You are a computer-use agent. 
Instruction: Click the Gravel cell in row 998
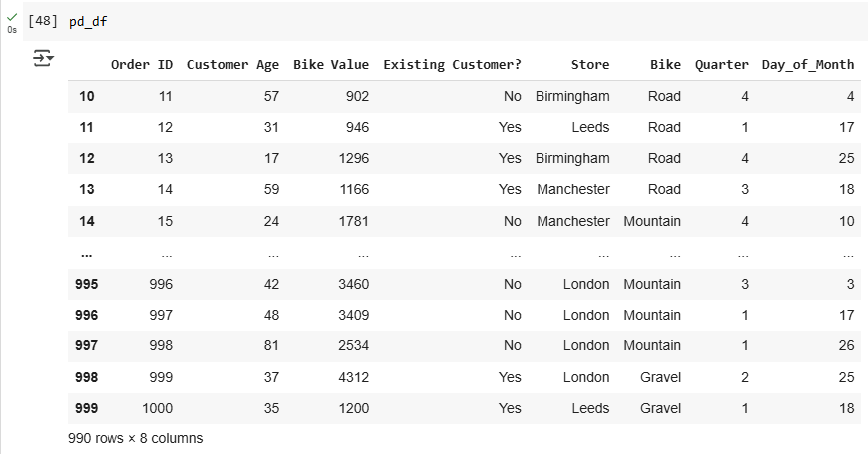pos(660,377)
